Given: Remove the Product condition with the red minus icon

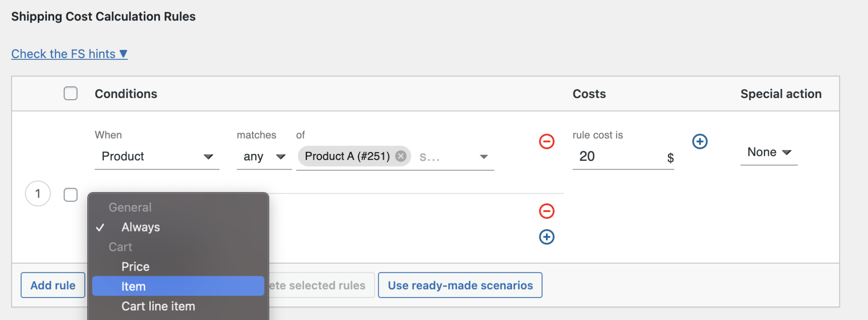Looking at the screenshot, I should click(x=547, y=141).
